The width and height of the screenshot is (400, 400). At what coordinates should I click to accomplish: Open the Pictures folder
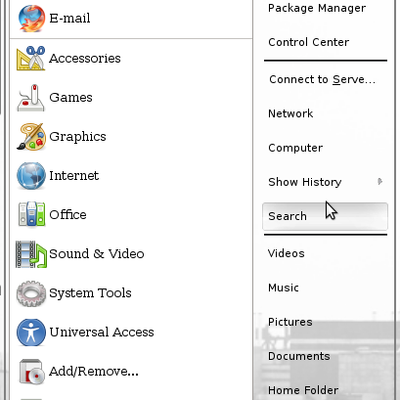(290, 322)
